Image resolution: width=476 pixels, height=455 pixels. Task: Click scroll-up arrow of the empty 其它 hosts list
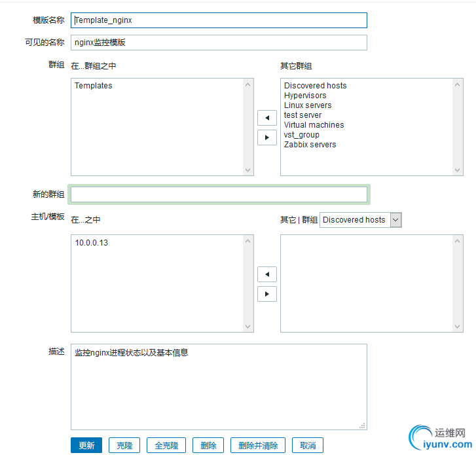pos(457,241)
